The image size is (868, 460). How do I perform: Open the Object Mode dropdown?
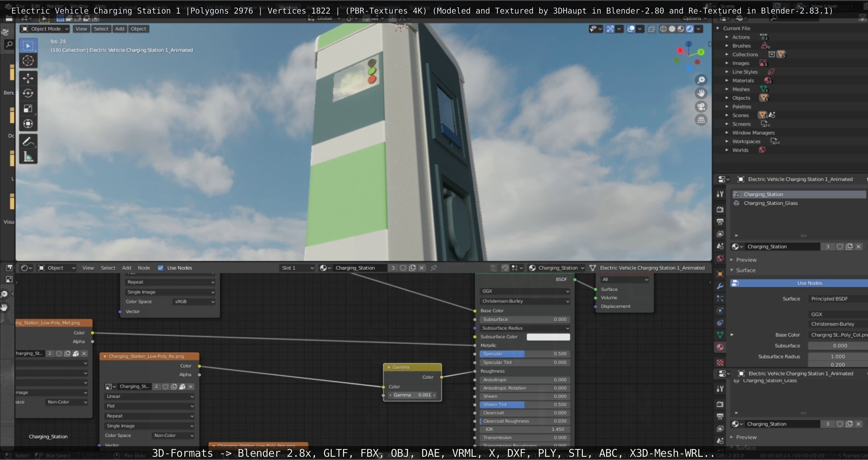pos(45,29)
